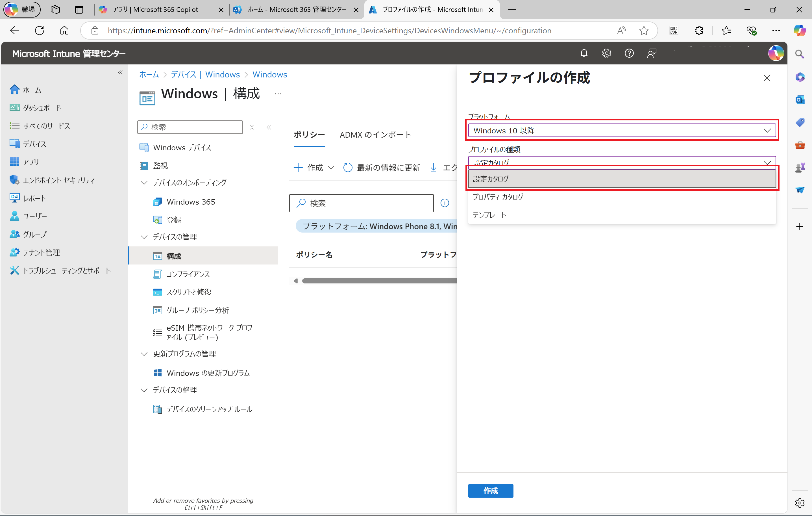Open the notification bell in Intune header

coord(584,53)
